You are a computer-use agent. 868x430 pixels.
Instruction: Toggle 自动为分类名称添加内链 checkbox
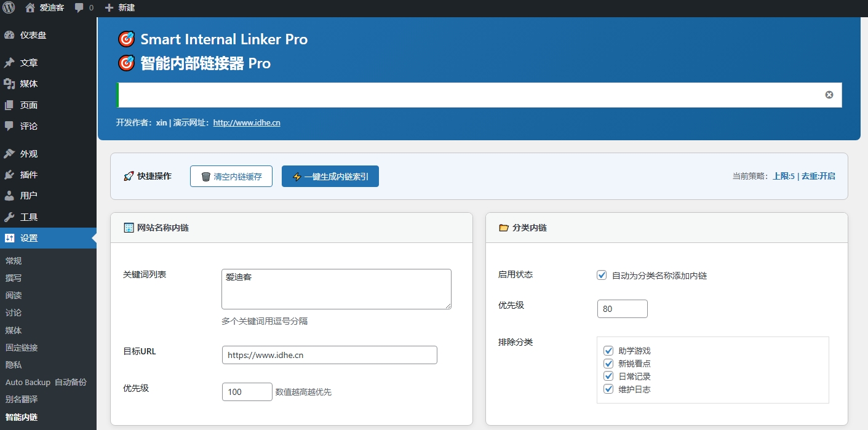602,276
